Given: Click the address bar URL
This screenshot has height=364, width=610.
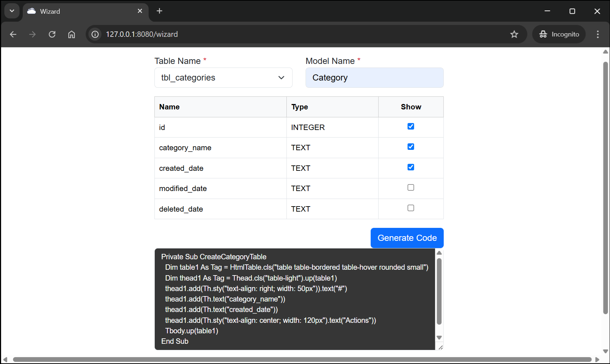Looking at the screenshot, I should 142,34.
